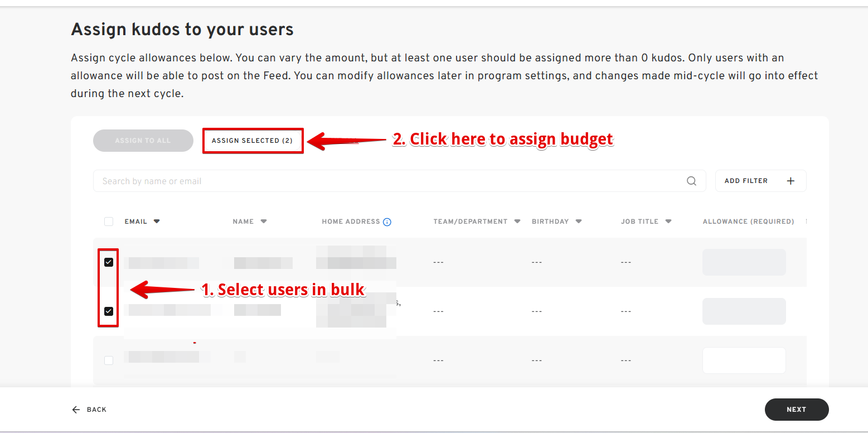Uncheck the second user row checkbox
This screenshot has height=433, width=868.
109,311
